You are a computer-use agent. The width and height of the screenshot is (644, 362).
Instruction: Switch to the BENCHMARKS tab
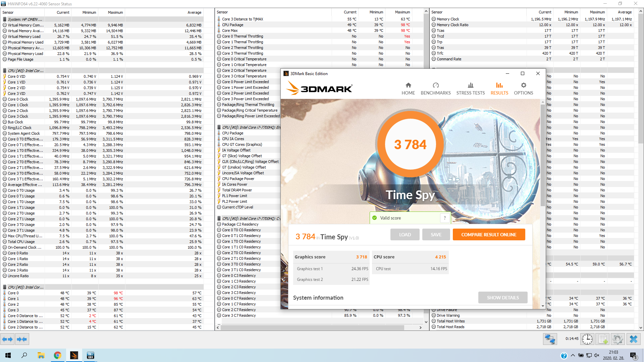(x=435, y=89)
